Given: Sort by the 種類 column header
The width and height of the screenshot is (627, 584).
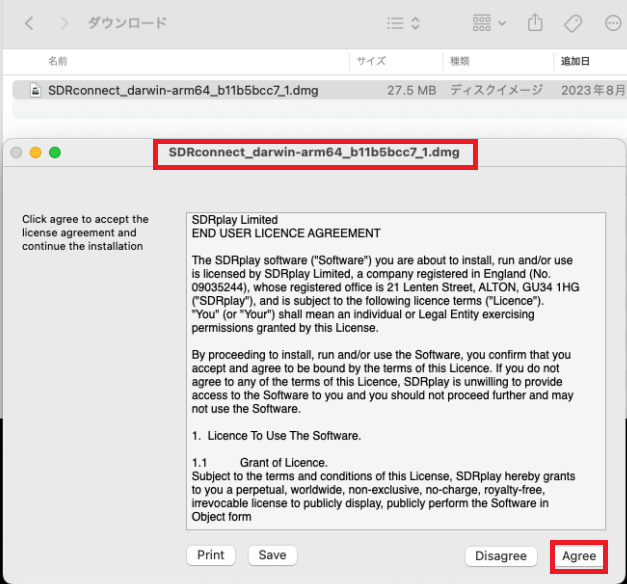Looking at the screenshot, I should click(x=459, y=61).
